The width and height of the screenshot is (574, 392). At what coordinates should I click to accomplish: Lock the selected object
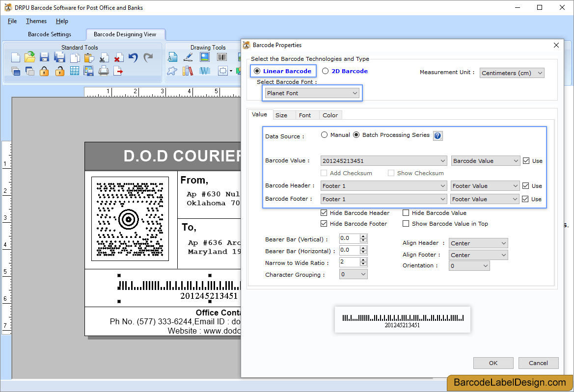tap(44, 71)
